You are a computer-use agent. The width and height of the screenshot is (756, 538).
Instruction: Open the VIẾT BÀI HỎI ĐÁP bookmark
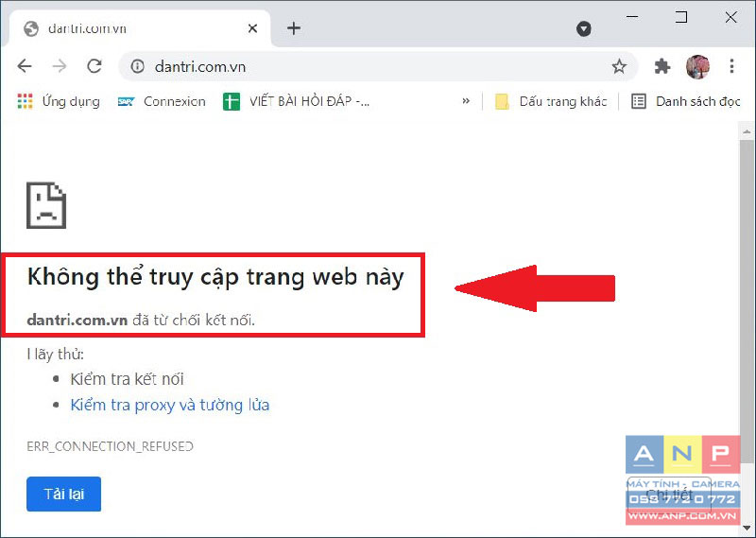(x=296, y=101)
